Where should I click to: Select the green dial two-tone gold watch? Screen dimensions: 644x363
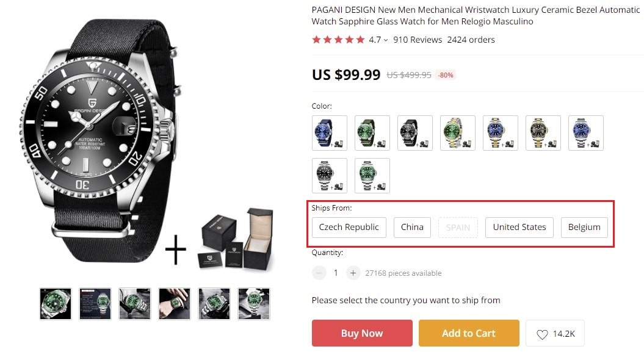(458, 132)
